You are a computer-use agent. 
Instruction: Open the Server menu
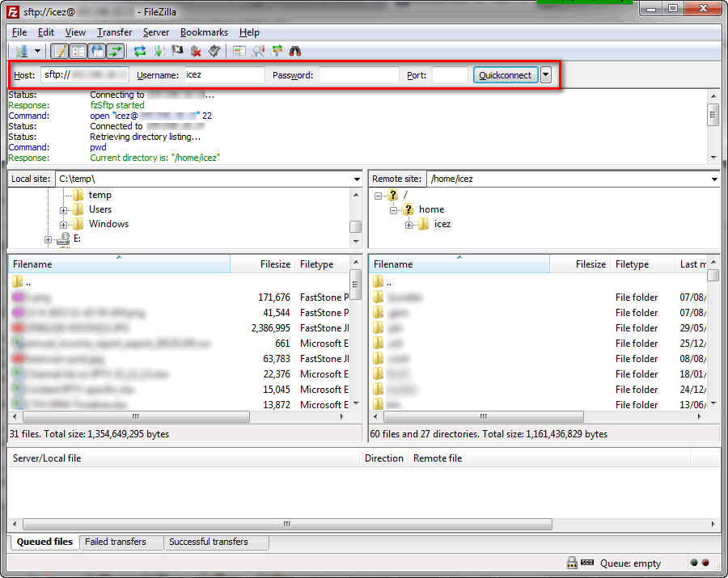click(x=156, y=32)
